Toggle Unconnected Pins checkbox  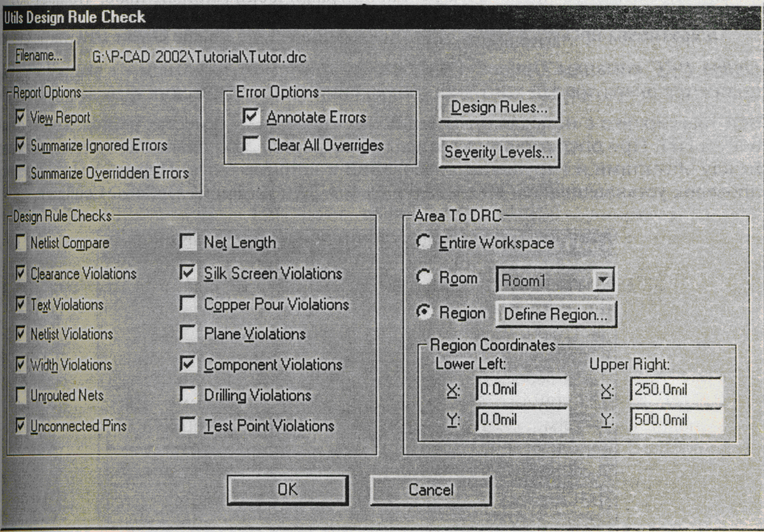click(x=21, y=426)
